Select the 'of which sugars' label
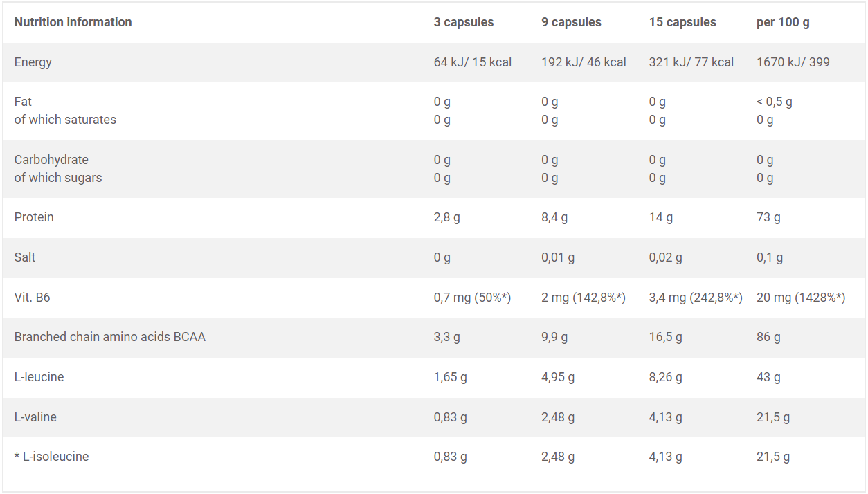Viewport: 868px width, 494px height. (x=58, y=178)
